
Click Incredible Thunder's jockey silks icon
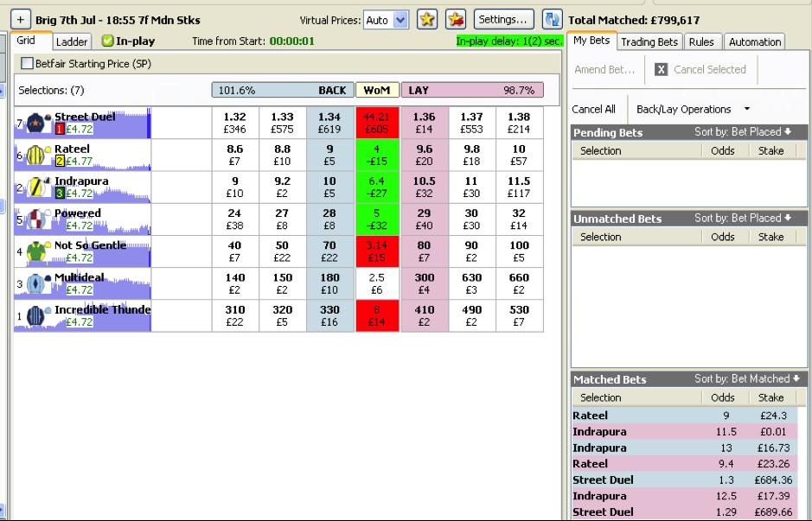point(36,316)
